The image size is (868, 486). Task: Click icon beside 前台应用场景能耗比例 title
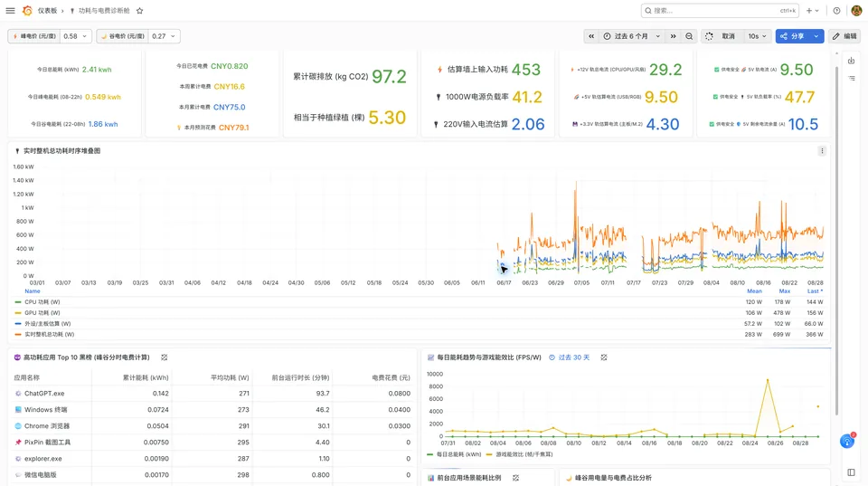pyautogui.click(x=515, y=478)
